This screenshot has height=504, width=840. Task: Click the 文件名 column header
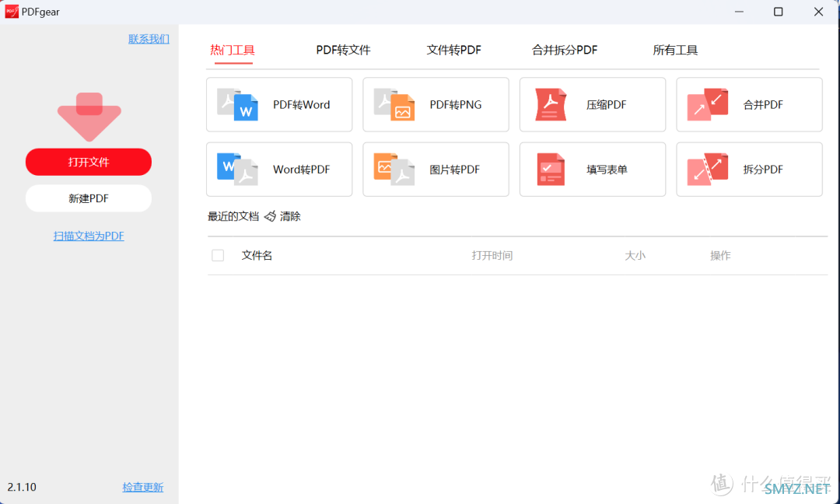click(x=257, y=255)
